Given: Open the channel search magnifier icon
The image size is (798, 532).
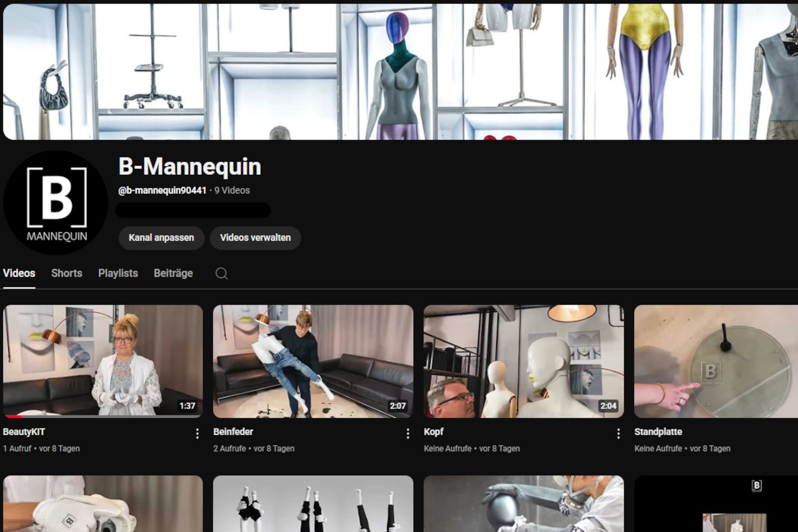Looking at the screenshot, I should (221, 273).
